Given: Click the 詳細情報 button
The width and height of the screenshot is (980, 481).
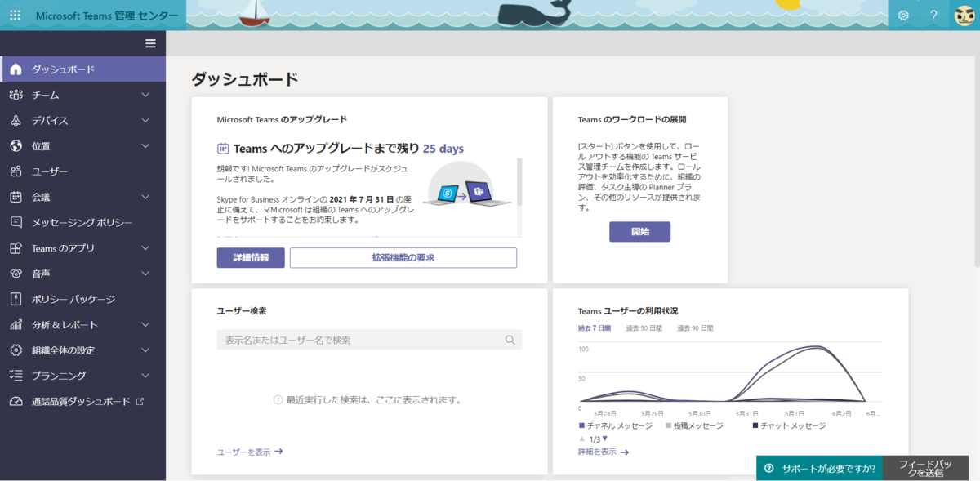Looking at the screenshot, I should tap(251, 258).
